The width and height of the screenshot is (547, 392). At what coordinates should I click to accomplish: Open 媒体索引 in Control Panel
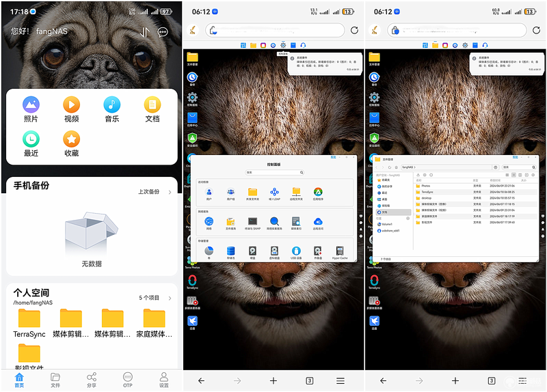tap(296, 223)
